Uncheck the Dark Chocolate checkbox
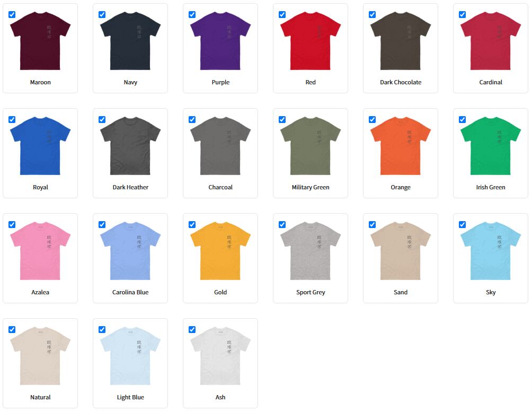 pyautogui.click(x=372, y=15)
